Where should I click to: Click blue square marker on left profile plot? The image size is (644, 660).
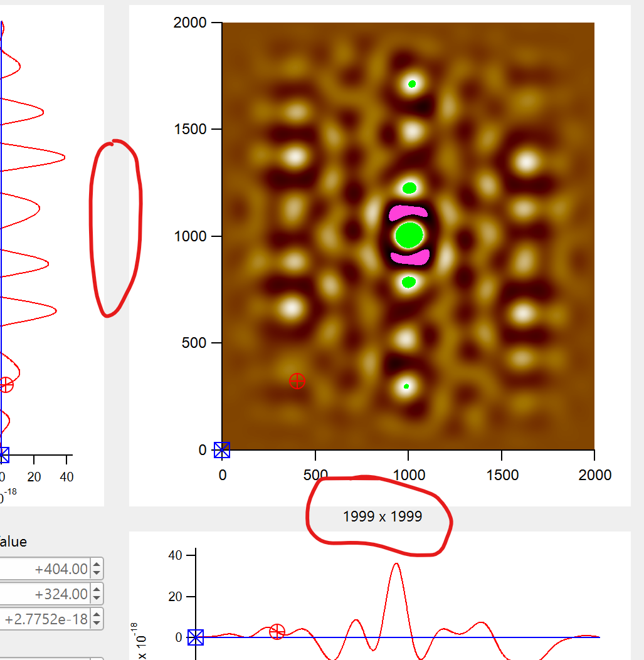pyautogui.click(x=3, y=455)
